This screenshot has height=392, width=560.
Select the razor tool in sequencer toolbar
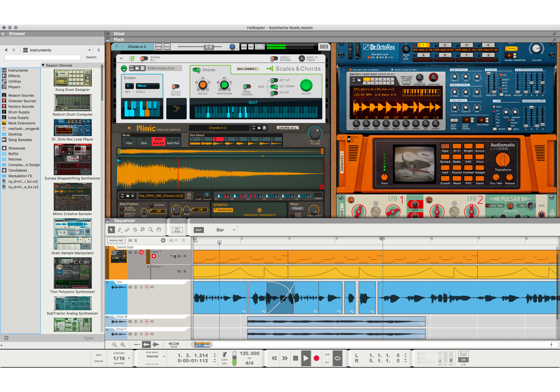[135, 230]
